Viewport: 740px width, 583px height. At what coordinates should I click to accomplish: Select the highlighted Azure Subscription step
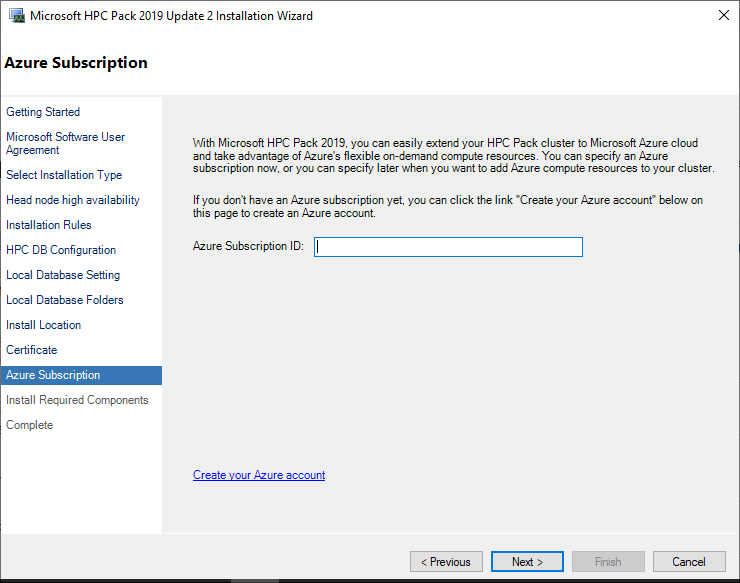point(81,375)
